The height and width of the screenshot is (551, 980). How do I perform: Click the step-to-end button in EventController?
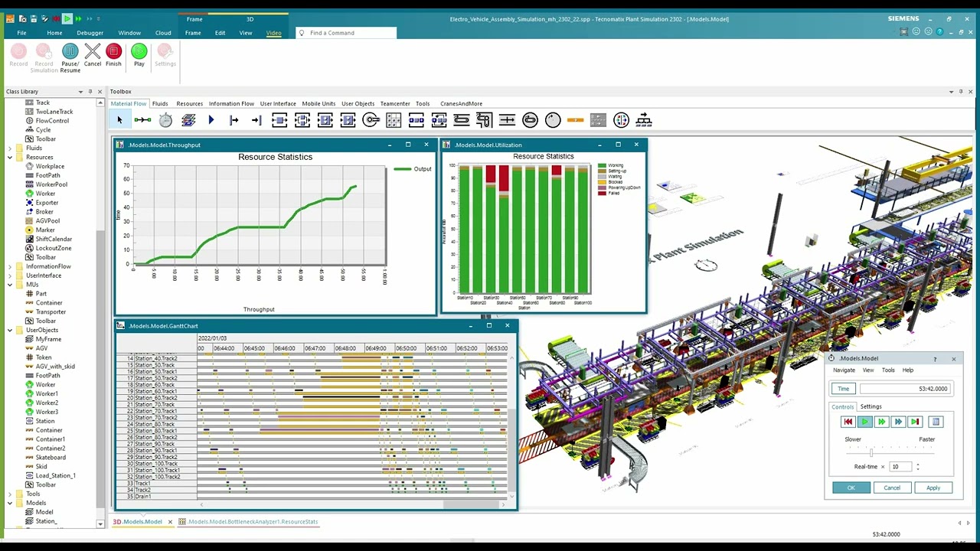point(915,422)
